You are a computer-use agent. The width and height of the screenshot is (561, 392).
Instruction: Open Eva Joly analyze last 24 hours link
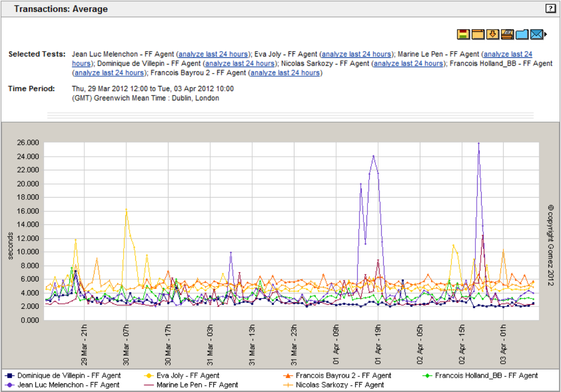tap(357, 54)
